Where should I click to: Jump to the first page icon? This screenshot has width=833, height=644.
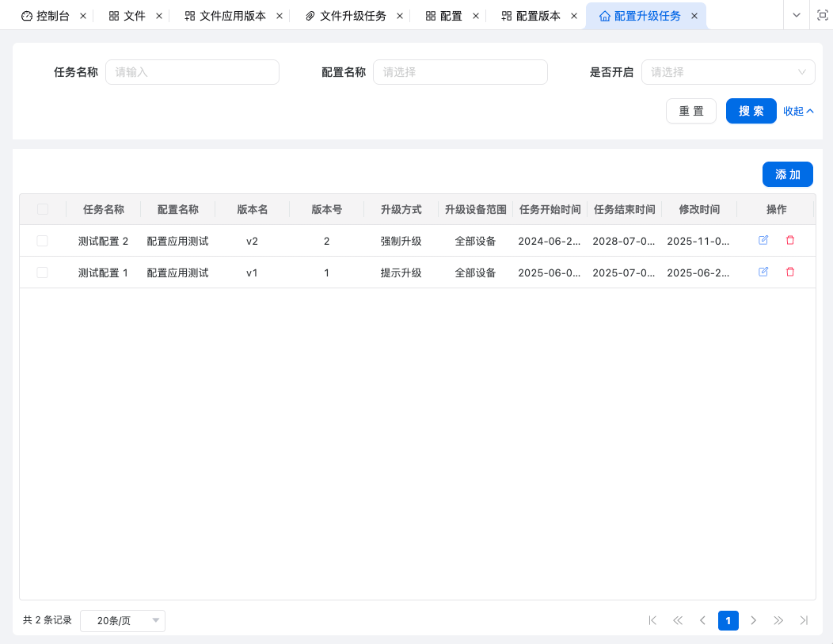pos(652,620)
